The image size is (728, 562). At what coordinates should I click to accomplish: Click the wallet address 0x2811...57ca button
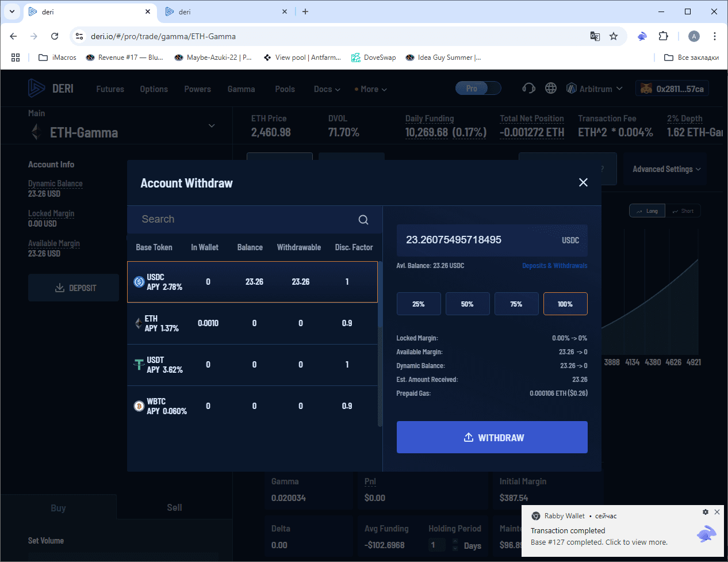pyautogui.click(x=672, y=89)
